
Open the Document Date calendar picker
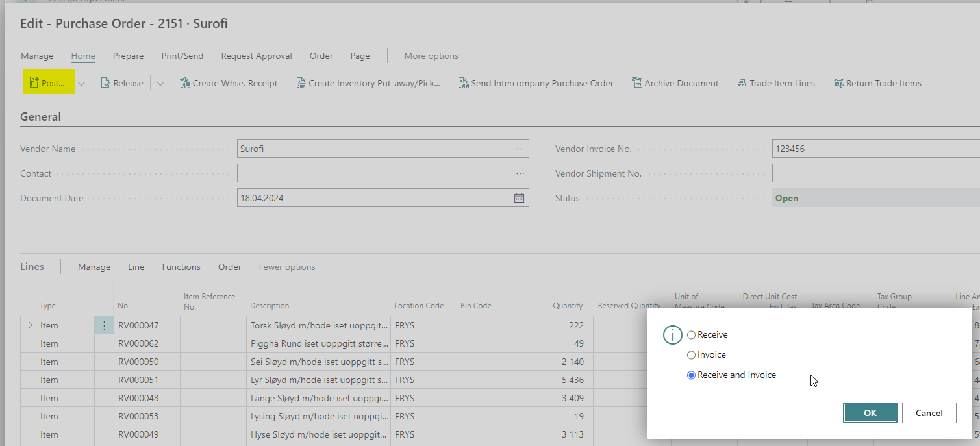(x=519, y=198)
